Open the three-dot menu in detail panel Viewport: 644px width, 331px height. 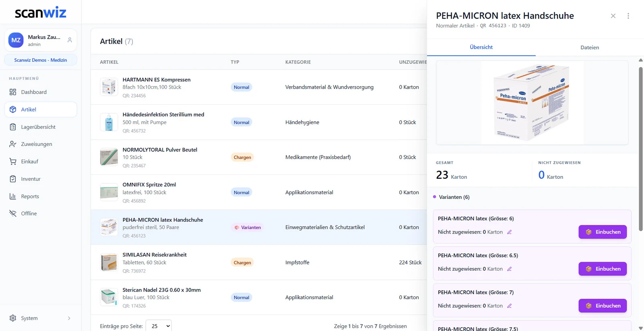628,16
